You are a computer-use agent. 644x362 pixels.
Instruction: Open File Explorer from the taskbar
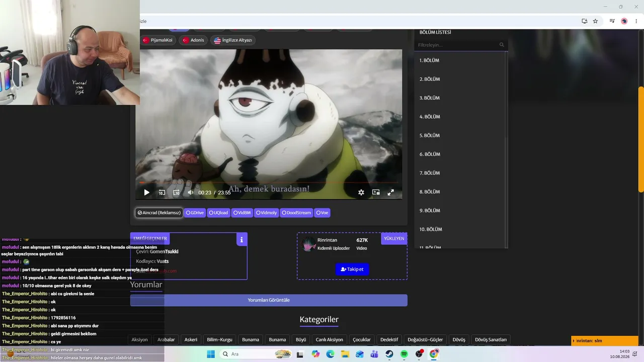coord(345,354)
